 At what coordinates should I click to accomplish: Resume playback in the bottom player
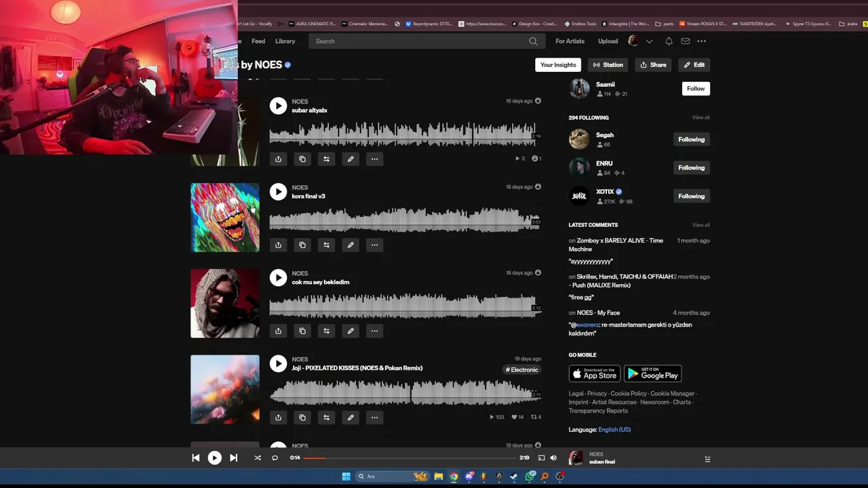tap(214, 458)
